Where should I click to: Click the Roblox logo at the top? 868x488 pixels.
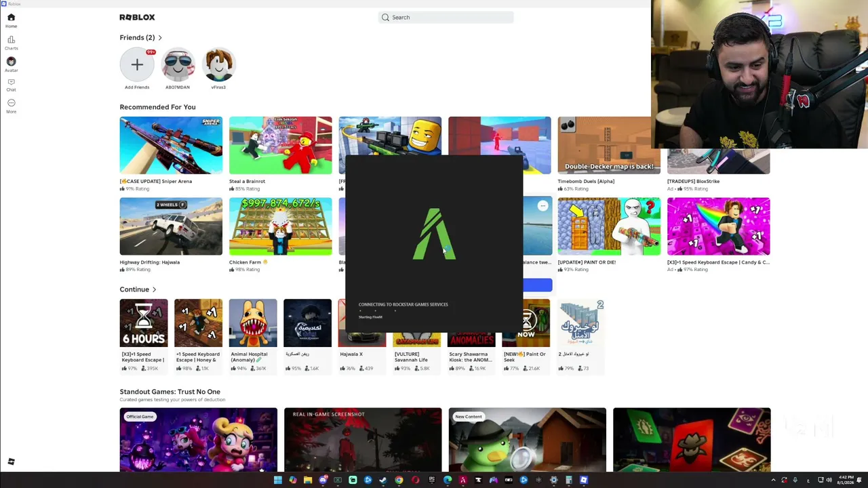coord(137,17)
